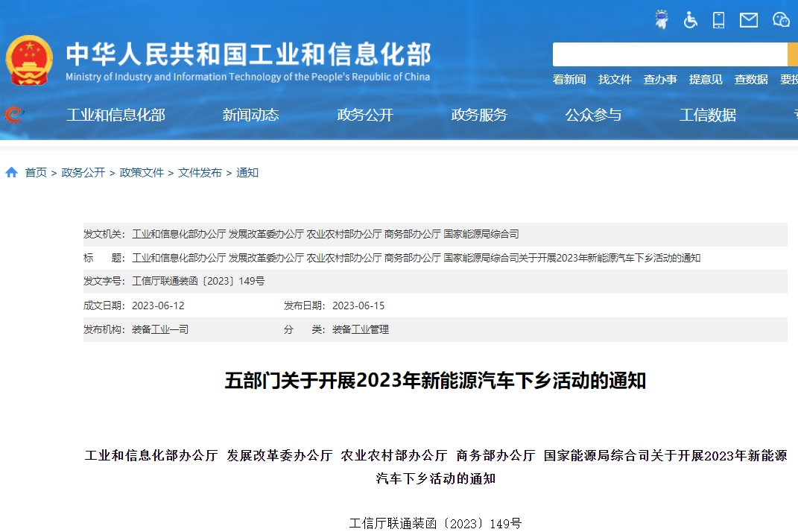Click the red gear MIIT logo icon
798x532 pixels.
click(14, 115)
